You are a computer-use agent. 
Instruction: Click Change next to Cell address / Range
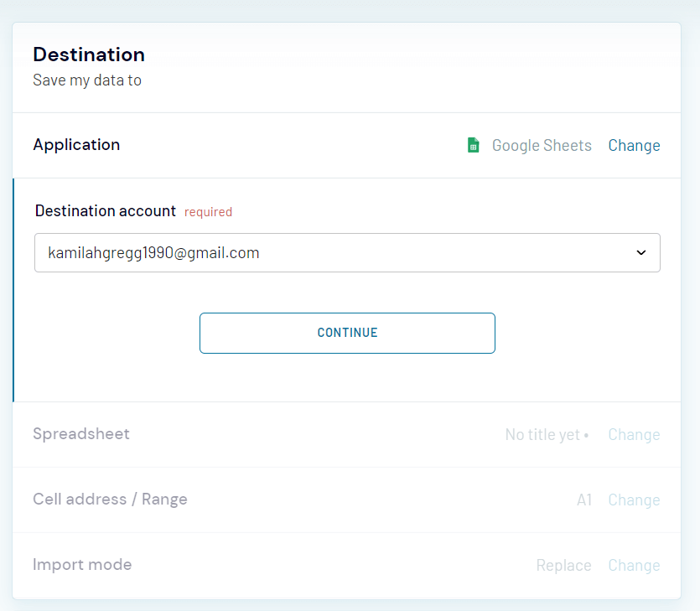click(x=634, y=500)
